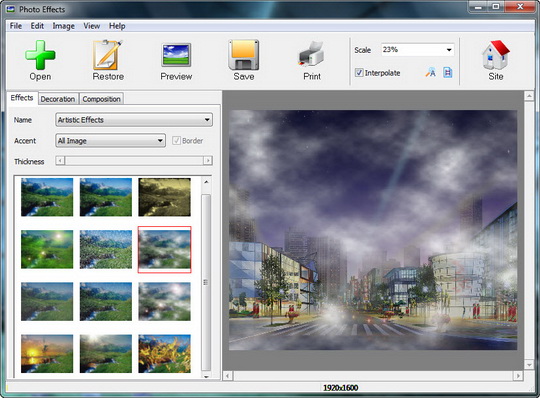Select the yellow flames effect thumbnail
Image resolution: width=540 pixels, height=398 pixels.
coord(164,354)
